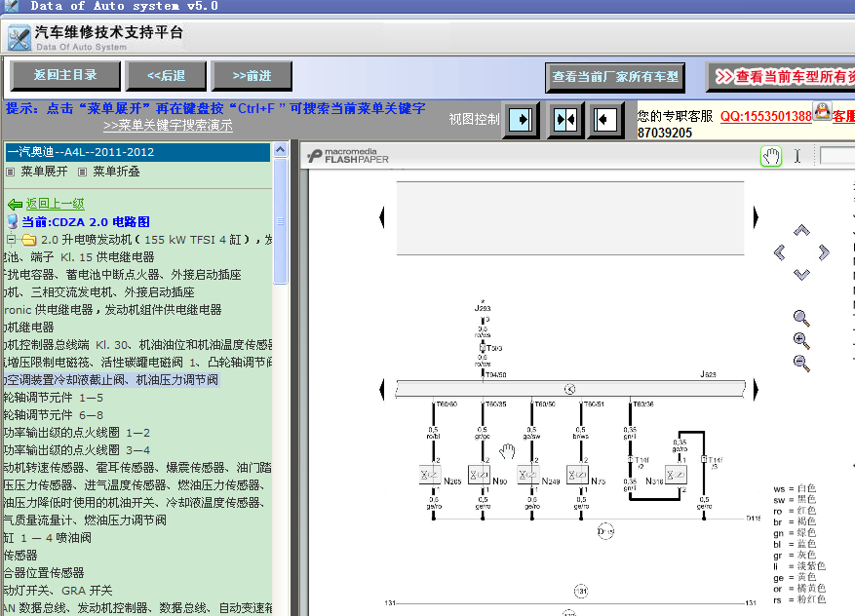Pan diagram right with the right arrow
Viewport: 855px width, 616px height.
point(824,252)
